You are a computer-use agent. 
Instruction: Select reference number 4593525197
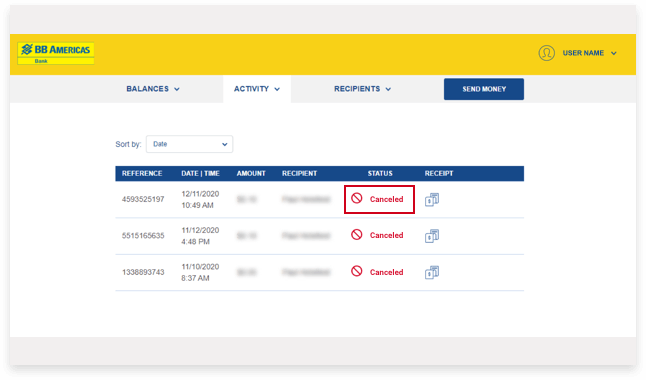(143, 199)
